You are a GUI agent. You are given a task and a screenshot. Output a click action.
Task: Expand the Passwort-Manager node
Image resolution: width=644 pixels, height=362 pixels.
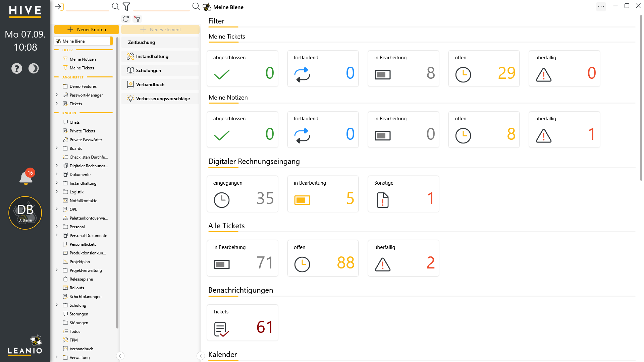pyautogui.click(x=57, y=95)
